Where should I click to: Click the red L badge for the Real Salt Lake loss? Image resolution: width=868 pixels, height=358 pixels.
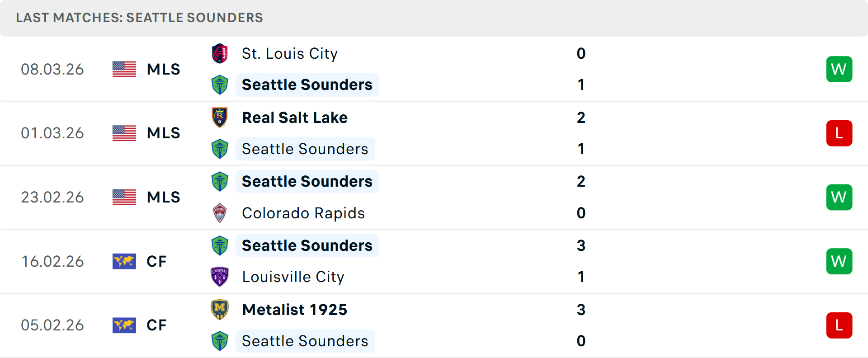point(839,133)
